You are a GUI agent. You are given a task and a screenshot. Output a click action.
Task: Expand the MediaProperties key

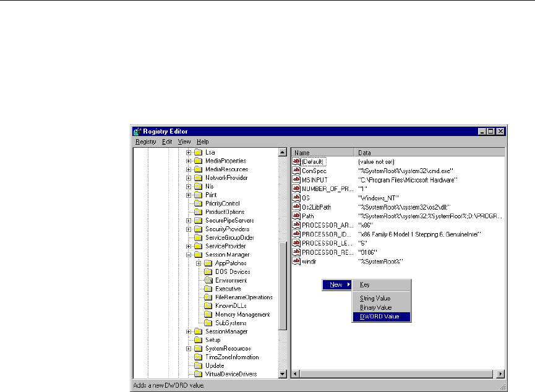pos(189,161)
